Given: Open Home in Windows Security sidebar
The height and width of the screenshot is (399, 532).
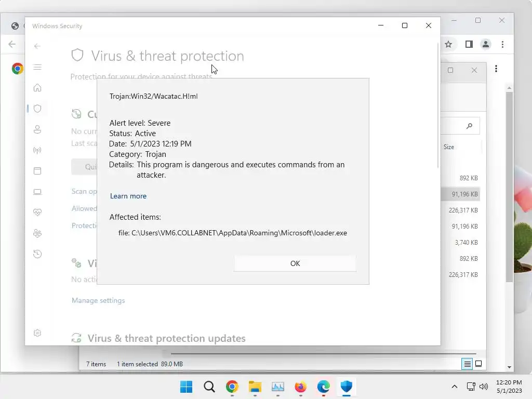Looking at the screenshot, I should pyautogui.click(x=37, y=88).
